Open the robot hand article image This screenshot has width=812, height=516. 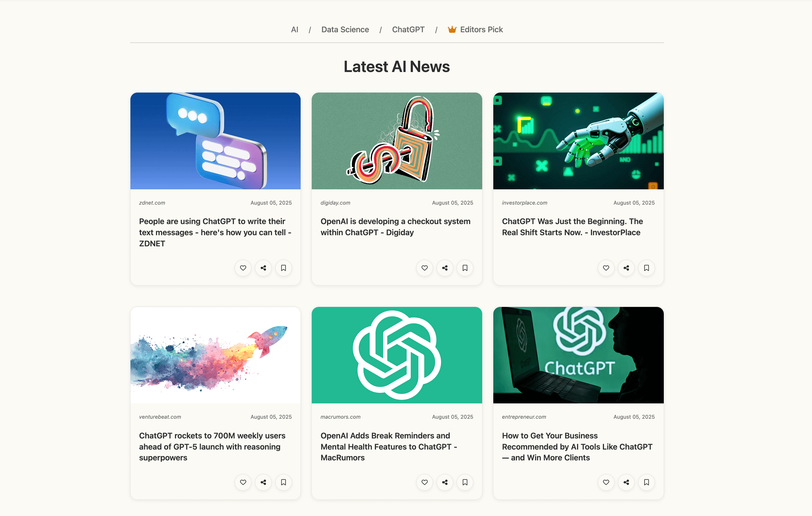tap(578, 141)
